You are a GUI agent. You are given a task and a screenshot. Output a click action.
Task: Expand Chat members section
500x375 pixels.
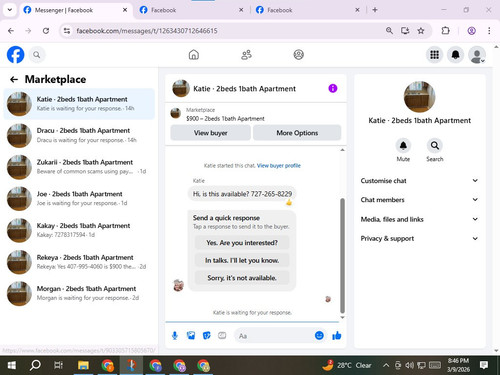click(419, 200)
